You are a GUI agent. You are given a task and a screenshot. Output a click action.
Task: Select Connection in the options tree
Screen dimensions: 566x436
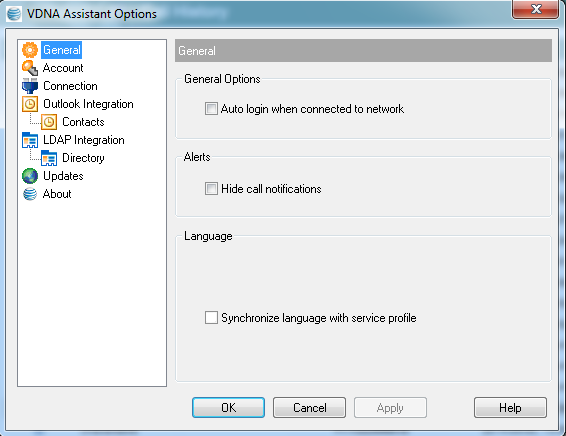(x=70, y=86)
